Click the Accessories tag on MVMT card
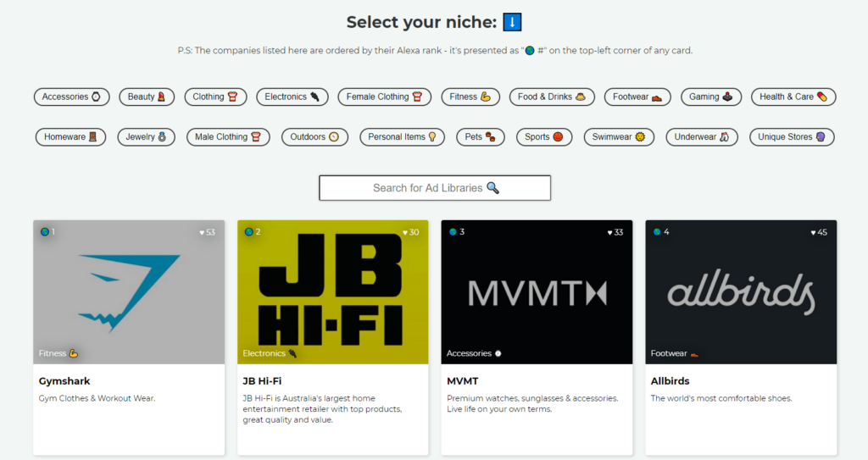Image resolution: width=868 pixels, height=460 pixels. [474, 353]
